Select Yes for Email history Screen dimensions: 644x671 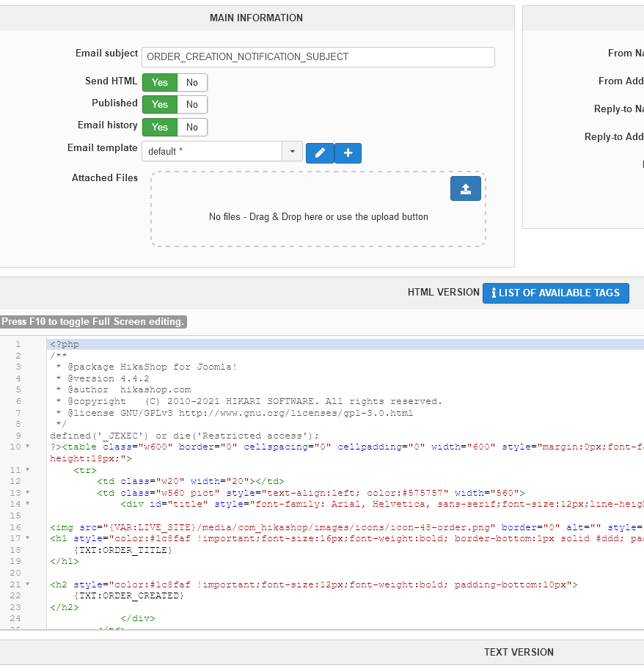click(x=160, y=127)
